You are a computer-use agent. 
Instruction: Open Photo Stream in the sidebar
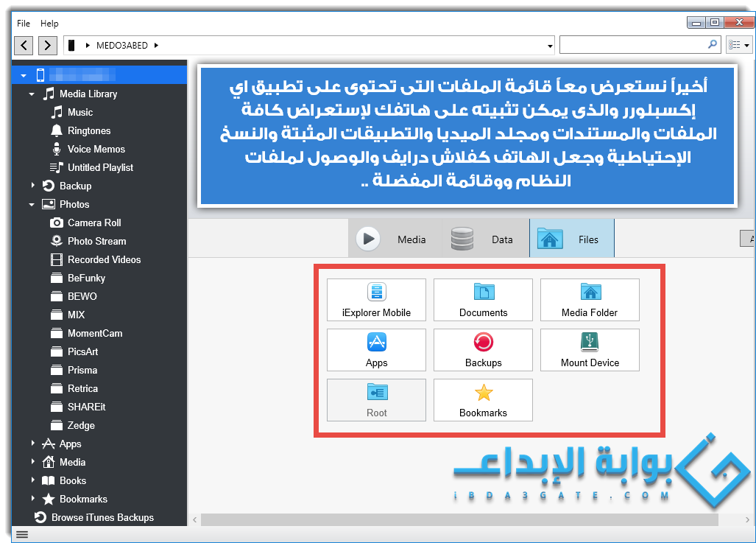[x=97, y=241]
